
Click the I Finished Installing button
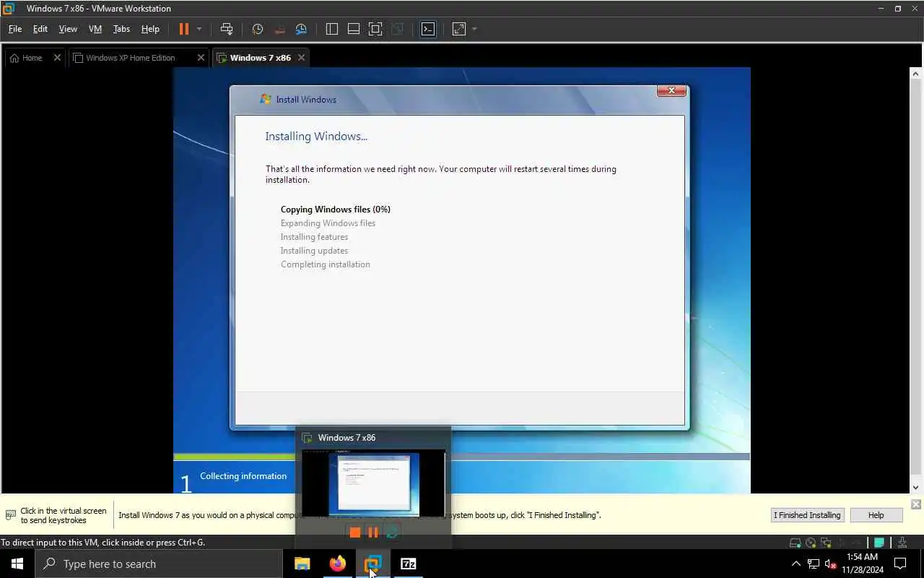pyautogui.click(x=807, y=515)
